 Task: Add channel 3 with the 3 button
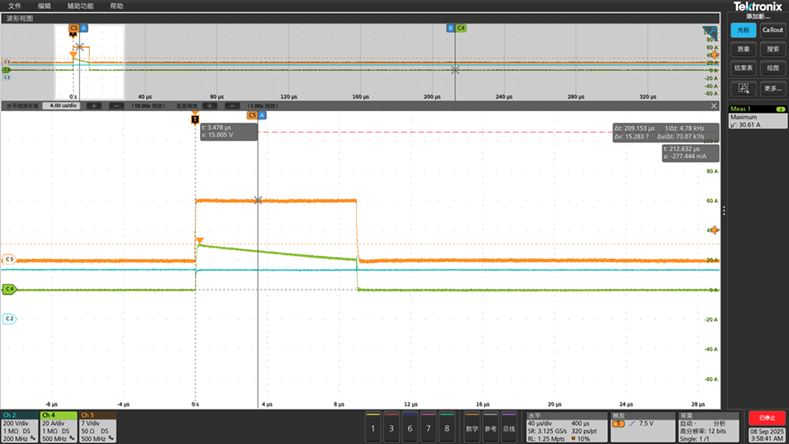click(x=391, y=427)
